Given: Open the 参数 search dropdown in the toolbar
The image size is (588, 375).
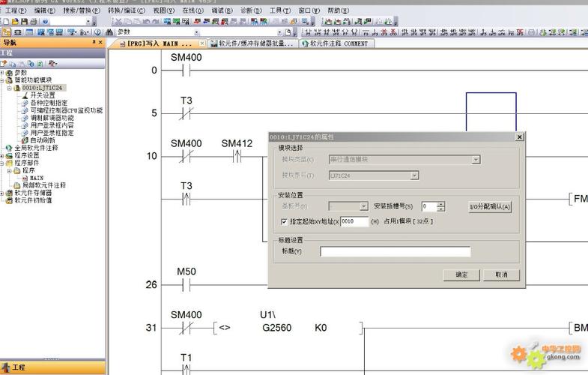Looking at the screenshot, I should pos(196,32).
